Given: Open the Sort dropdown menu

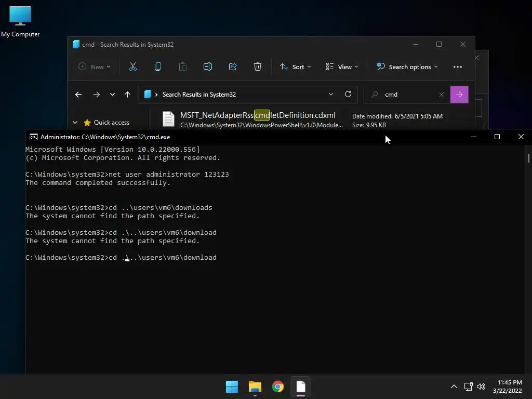Looking at the screenshot, I should click(295, 67).
